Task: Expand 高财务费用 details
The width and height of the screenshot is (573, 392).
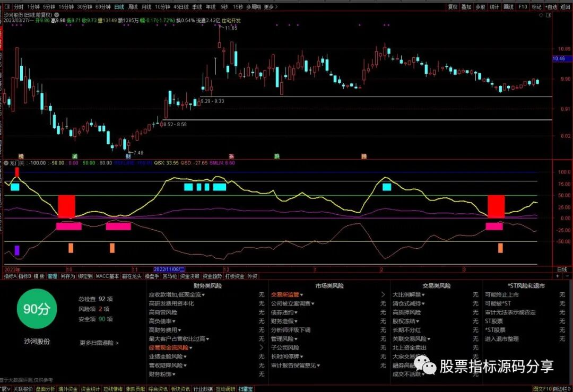Action: point(165,330)
